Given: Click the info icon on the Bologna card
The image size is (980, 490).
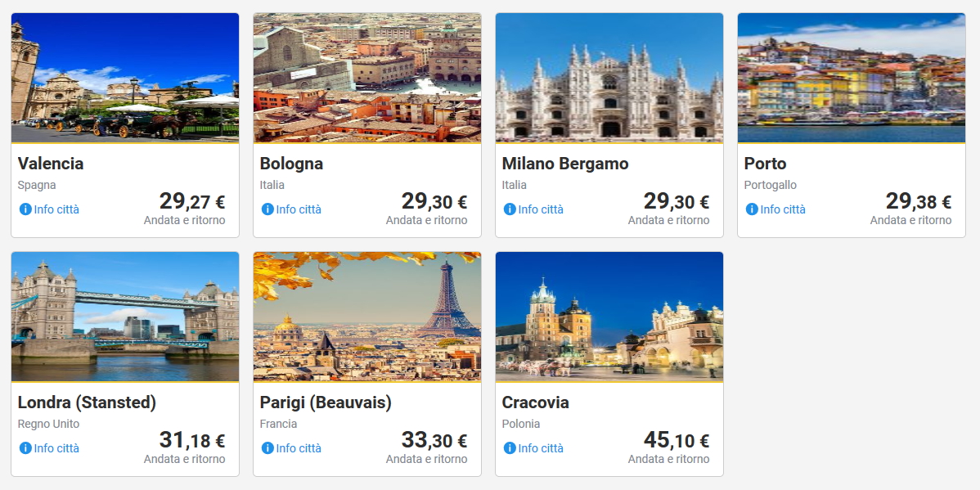Looking at the screenshot, I should point(267,209).
